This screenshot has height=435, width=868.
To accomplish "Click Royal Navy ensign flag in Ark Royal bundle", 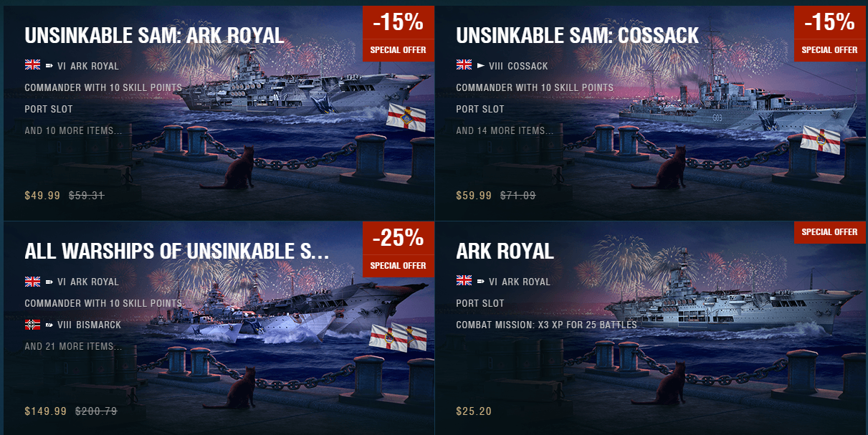I will click(x=406, y=118).
